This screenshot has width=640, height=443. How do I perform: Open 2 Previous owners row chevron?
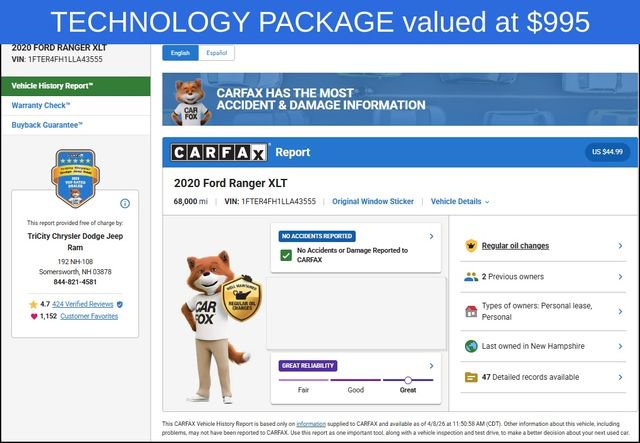(620, 277)
